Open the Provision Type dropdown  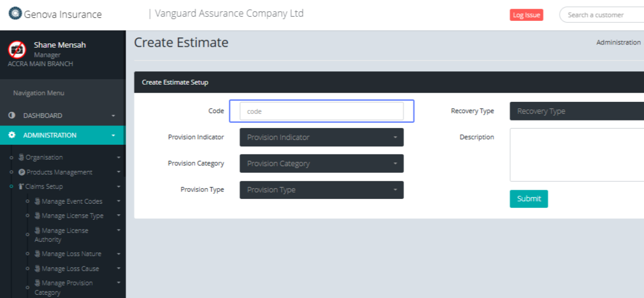coord(321,190)
